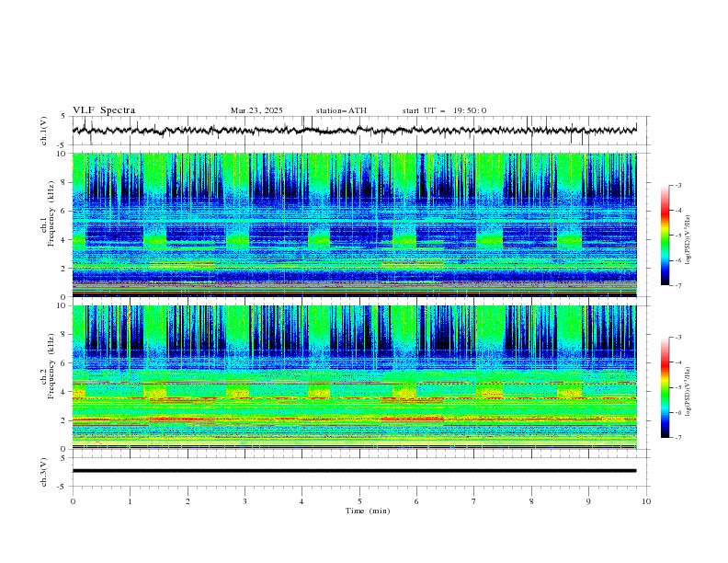This screenshot has height=563, width=728.
Task: Click the "ch.1(V)" axis label of waveform
Action: pos(44,131)
